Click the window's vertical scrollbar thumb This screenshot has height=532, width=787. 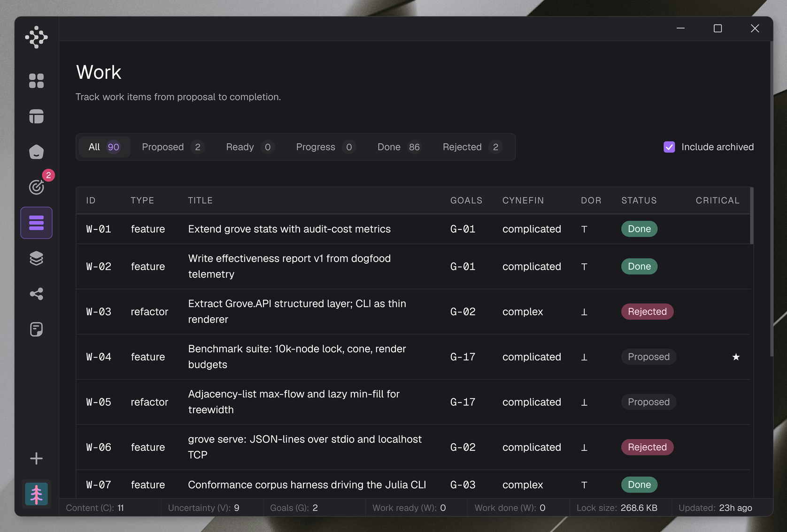click(771, 199)
